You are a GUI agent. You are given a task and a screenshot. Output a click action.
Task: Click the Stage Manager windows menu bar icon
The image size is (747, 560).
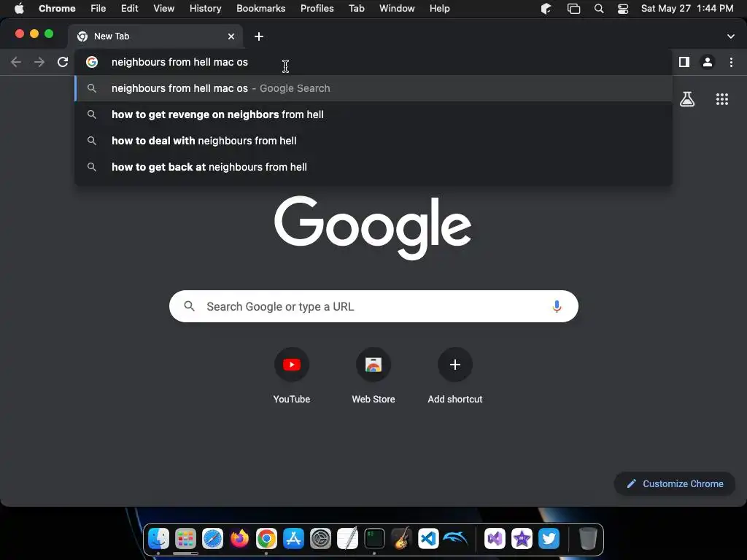coord(573,9)
